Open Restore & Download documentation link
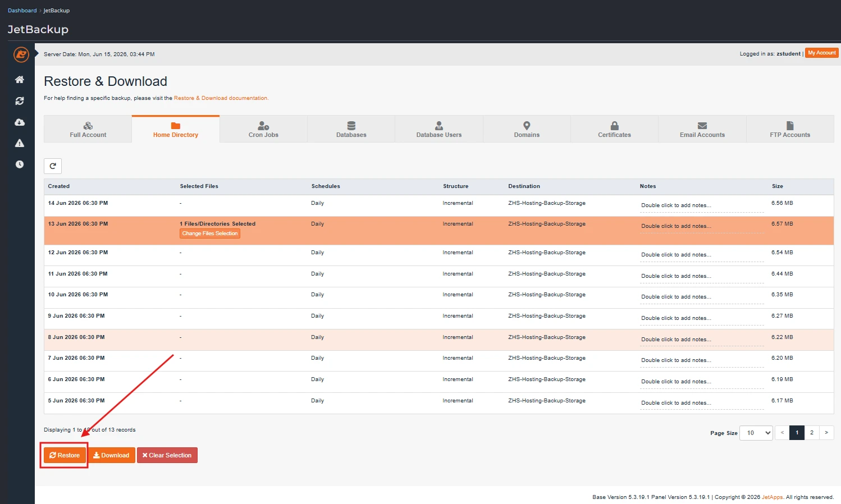 (x=221, y=98)
